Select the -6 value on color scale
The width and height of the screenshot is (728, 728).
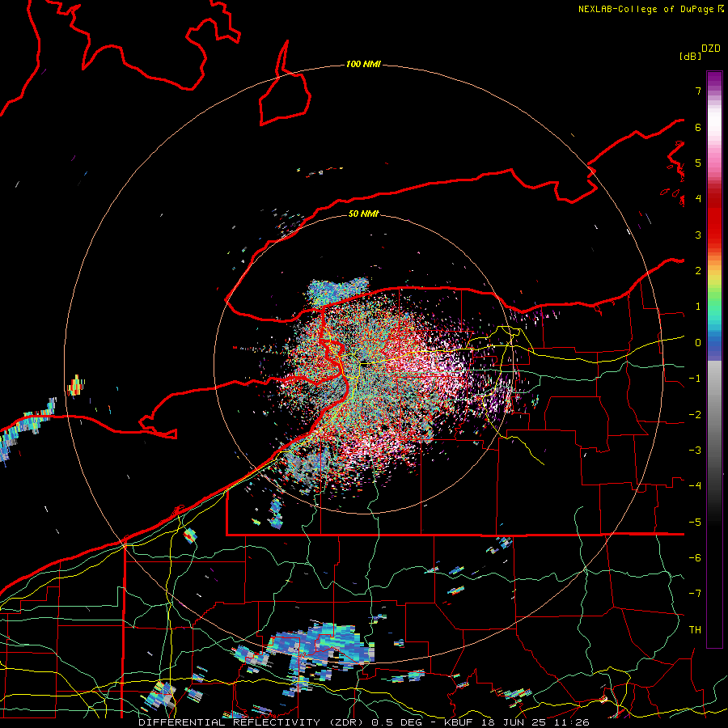[695, 558]
